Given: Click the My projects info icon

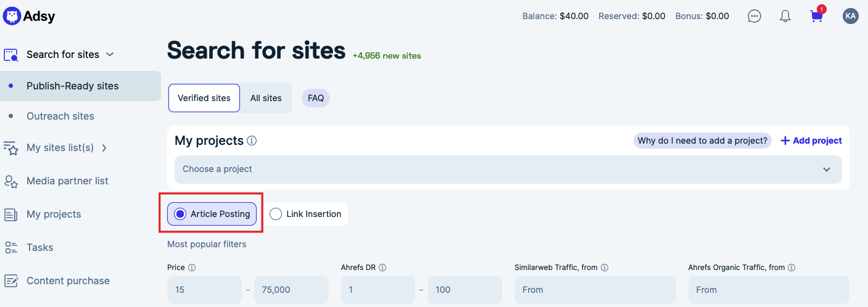Looking at the screenshot, I should [252, 141].
